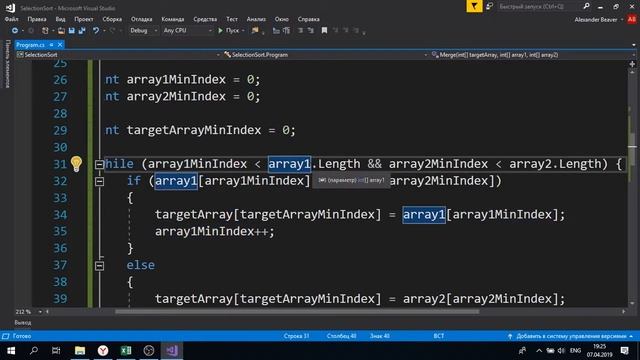This screenshot has height=360, width=640.
Task: Click the horizontal scrollbar thumb under the editor
Action: pyautogui.click(x=297, y=312)
